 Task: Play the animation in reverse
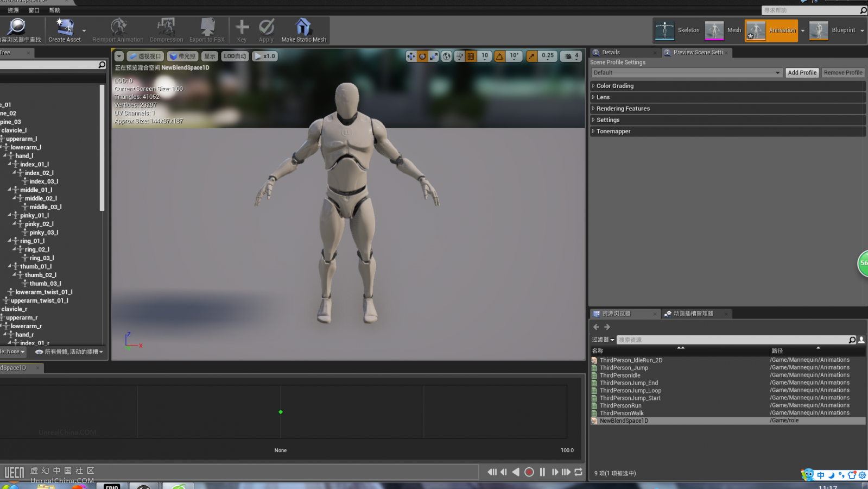[x=516, y=472]
